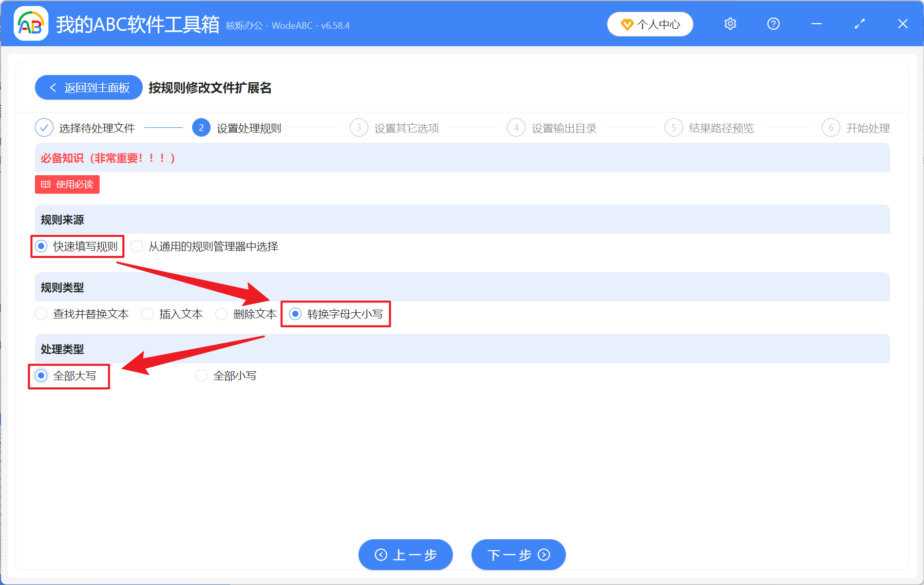Open the settings gear icon
This screenshot has height=585, width=924.
(x=730, y=24)
